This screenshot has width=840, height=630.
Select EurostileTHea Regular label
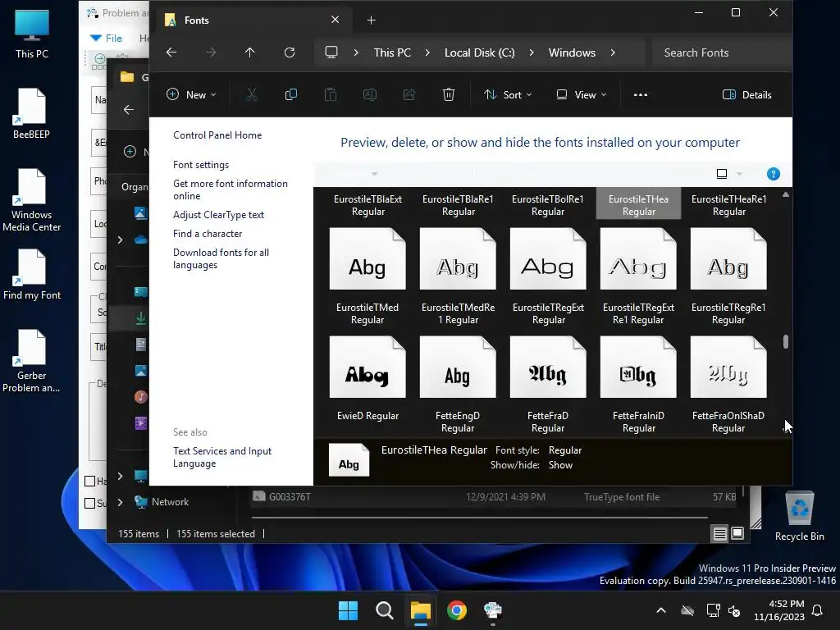click(638, 205)
